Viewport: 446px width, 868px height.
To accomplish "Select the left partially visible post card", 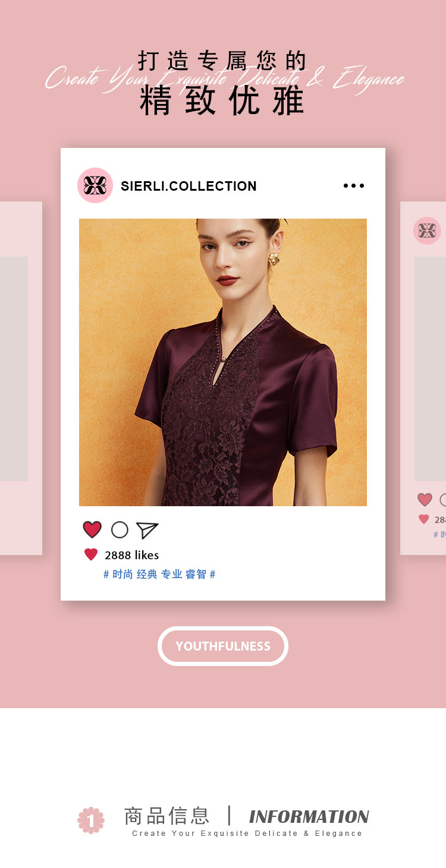I will click(x=21, y=378).
